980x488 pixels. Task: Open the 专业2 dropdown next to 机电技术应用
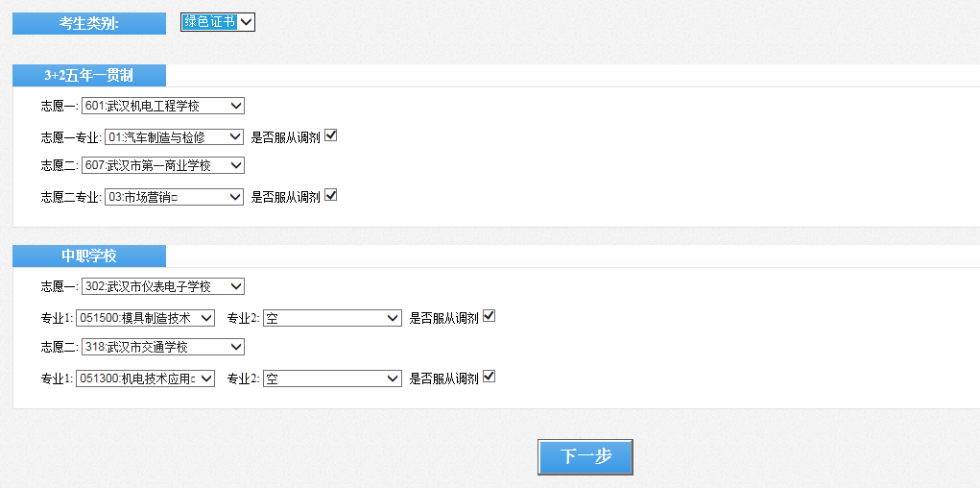[332, 379]
